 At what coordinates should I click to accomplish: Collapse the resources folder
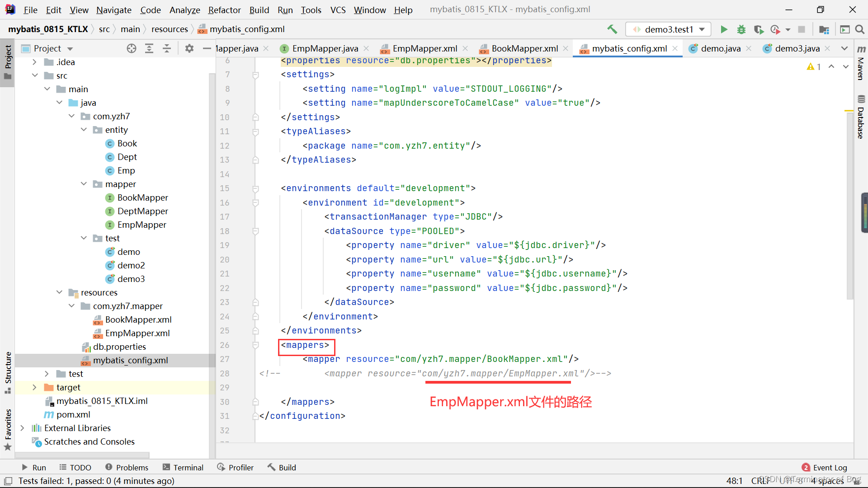59,292
